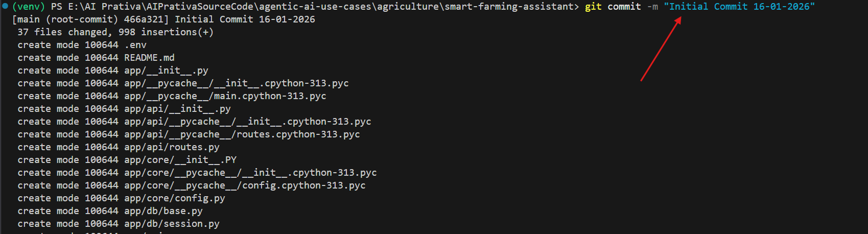
Task: Open the .env file path
Action: click(135, 45)
